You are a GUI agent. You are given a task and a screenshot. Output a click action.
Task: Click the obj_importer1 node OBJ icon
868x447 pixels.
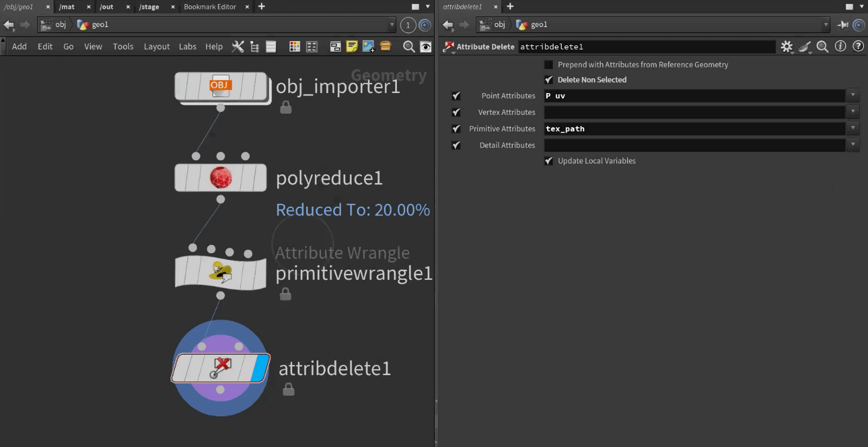pos(221,86)
